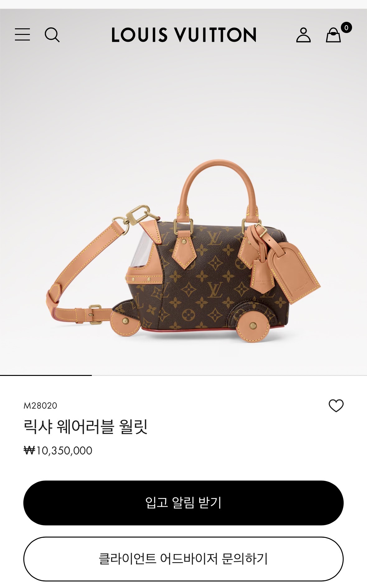The width and height of the screenshot is (367, 588).
Task: Click the bag's rear leather wheel
Action: pos(252,326)
